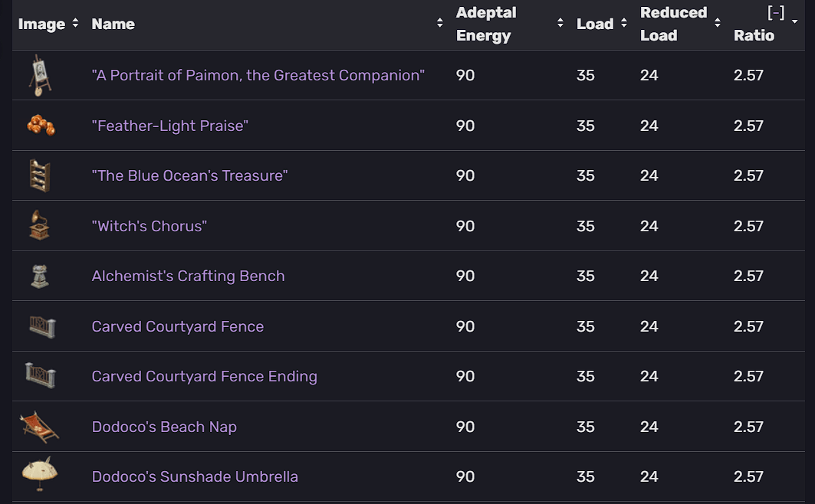Open "A Portrait of Paimon, the Greatest Companion" link
Viewport: 815px width, 504px height.
pyautogui.click(x=258, y=75)
